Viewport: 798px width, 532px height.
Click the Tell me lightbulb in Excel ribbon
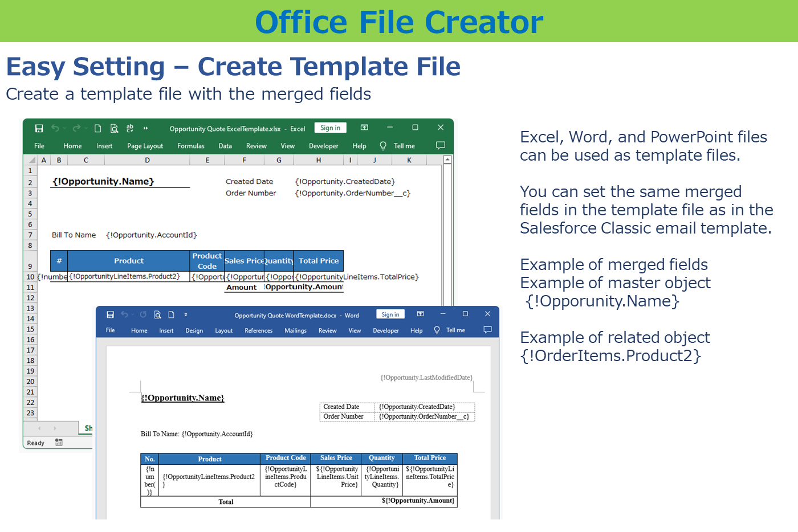[383, 146]
